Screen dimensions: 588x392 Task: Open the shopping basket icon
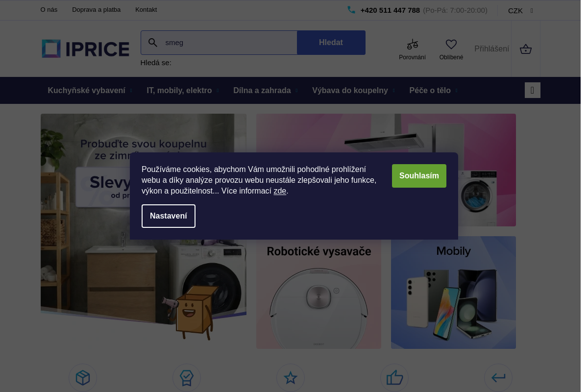tap(525, 49)
